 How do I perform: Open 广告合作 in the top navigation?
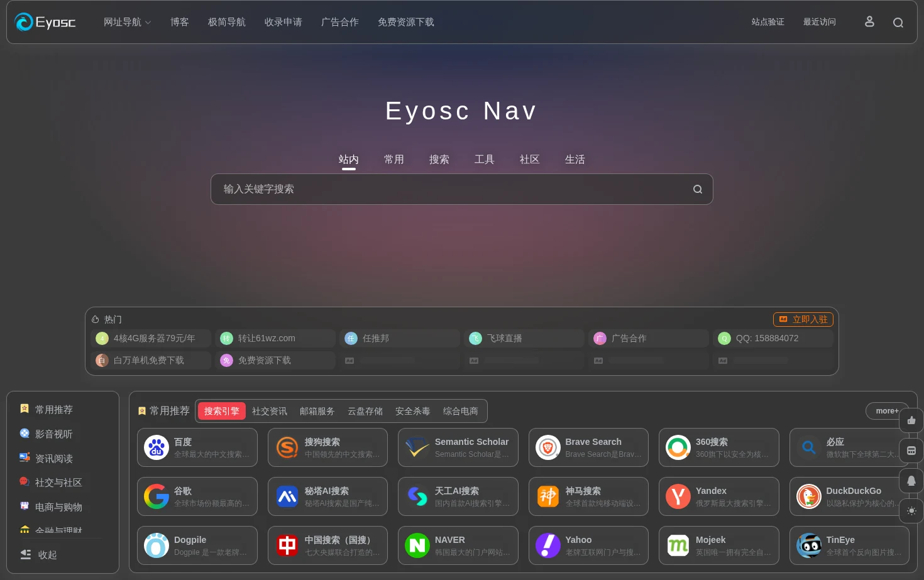(x=340, y=22)
